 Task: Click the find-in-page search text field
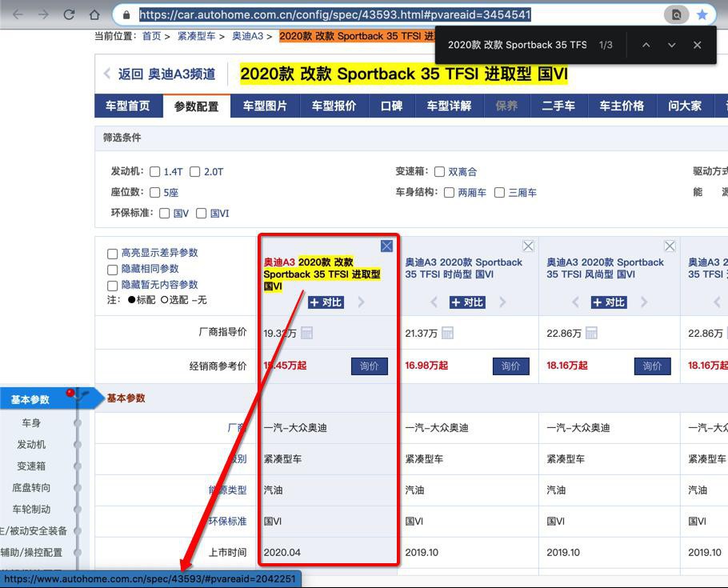517,45
